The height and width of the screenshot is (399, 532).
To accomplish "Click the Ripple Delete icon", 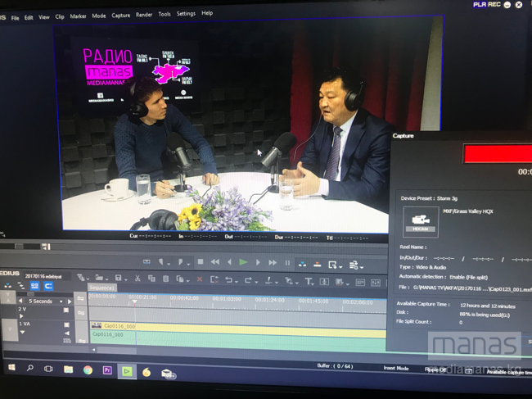I will click(x=214, y=279).
